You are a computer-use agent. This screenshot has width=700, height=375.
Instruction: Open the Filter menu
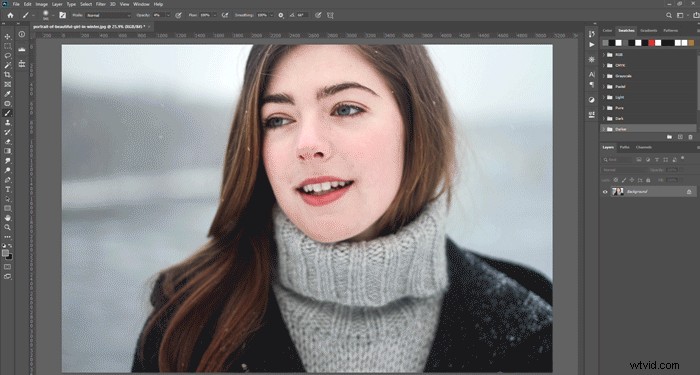(100, 4)
